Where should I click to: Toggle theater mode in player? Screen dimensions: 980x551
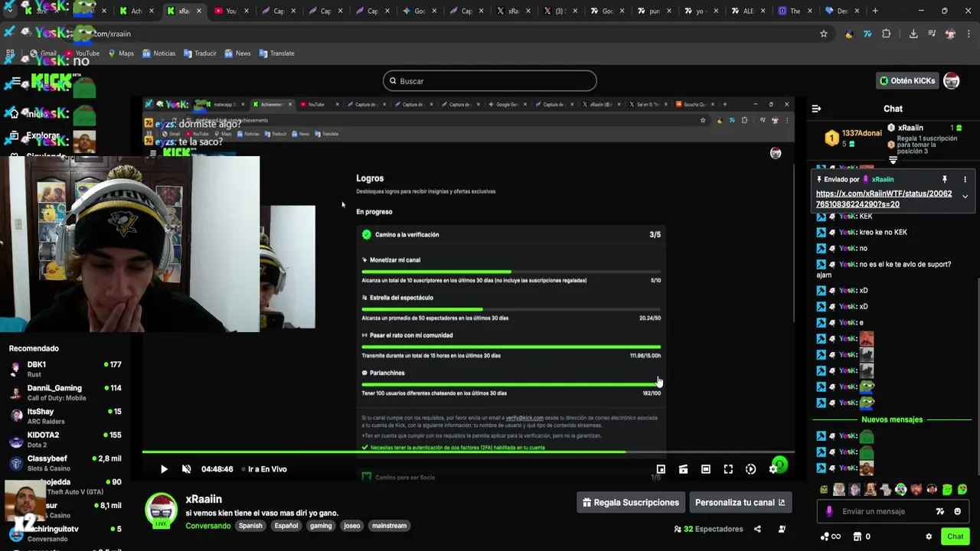pyautogui.click(x=706, y=469)
